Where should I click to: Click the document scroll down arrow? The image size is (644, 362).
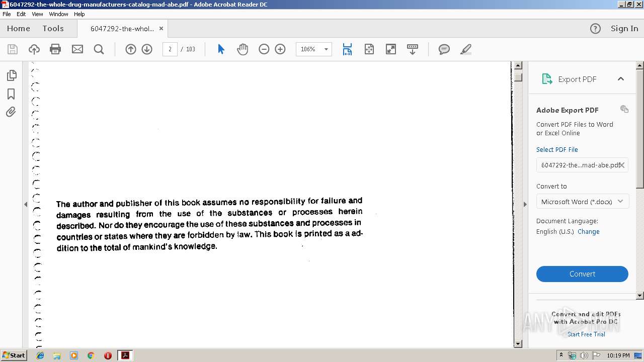click(x=518, y=344)
